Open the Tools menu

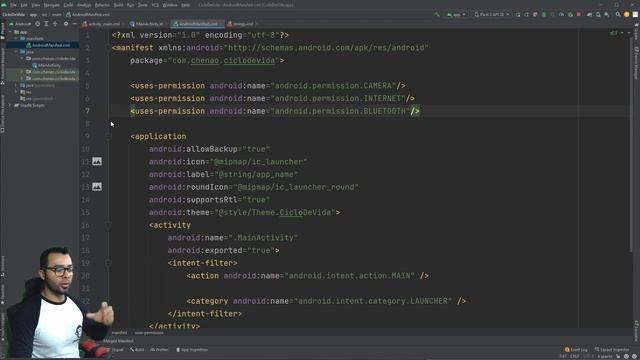[143, 5]
